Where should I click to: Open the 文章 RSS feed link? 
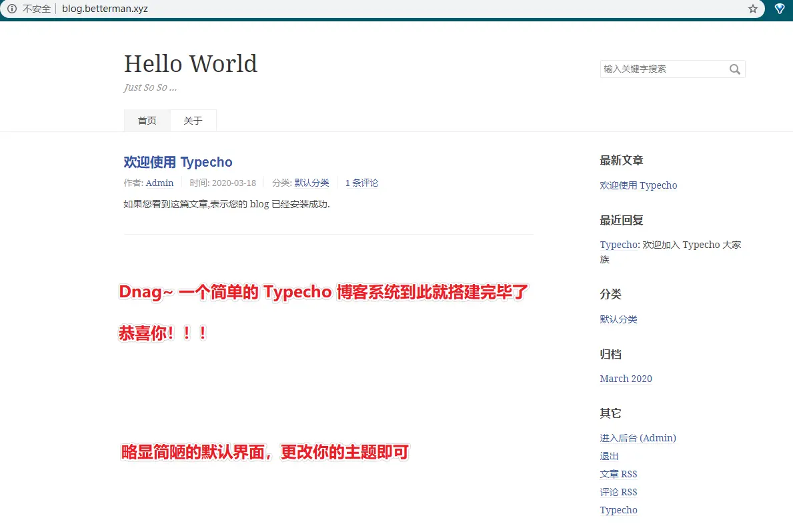(618, 474)
